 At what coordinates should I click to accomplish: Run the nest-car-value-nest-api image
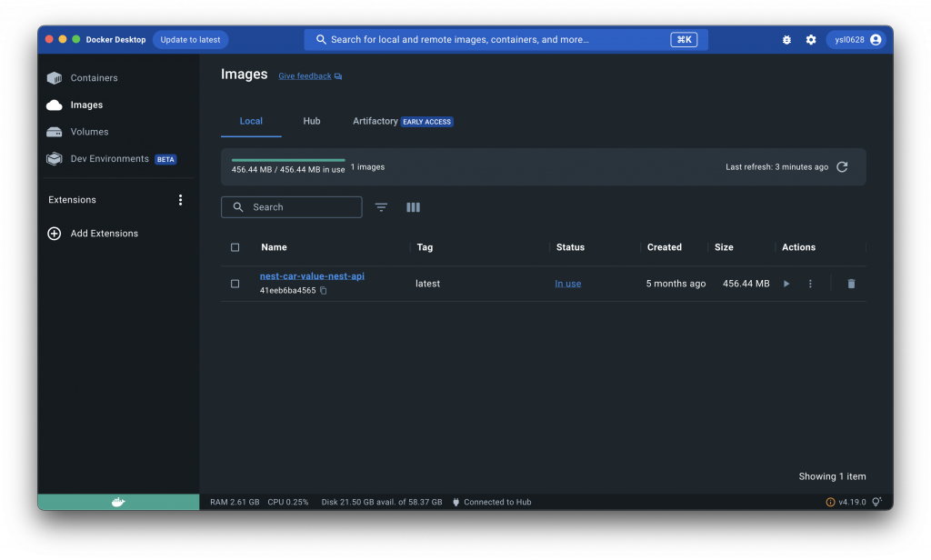[x=786, y=284]
